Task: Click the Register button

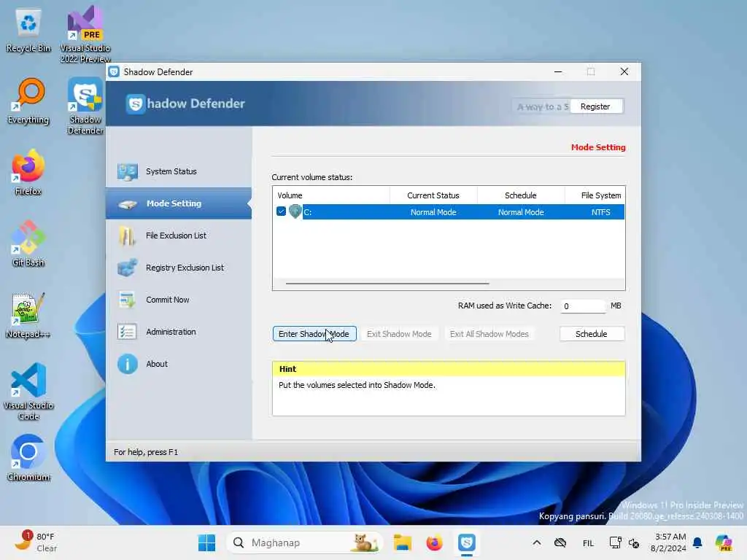Action: point(595,106)
